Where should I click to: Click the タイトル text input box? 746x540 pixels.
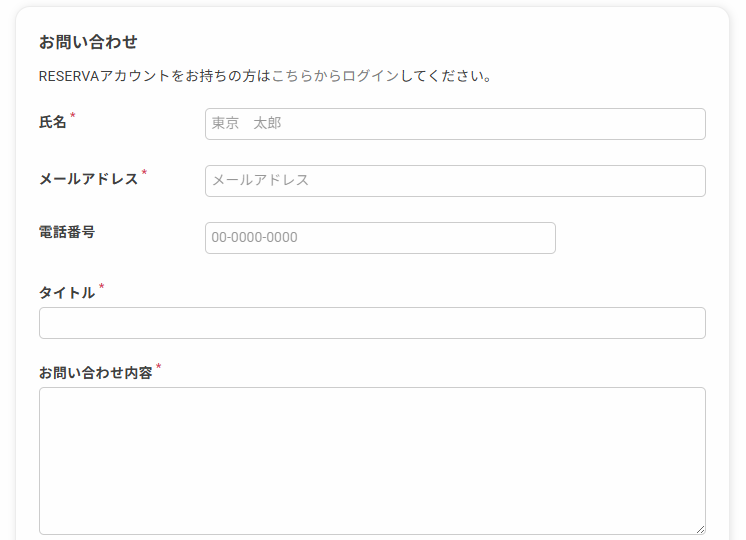pos(372,323)
